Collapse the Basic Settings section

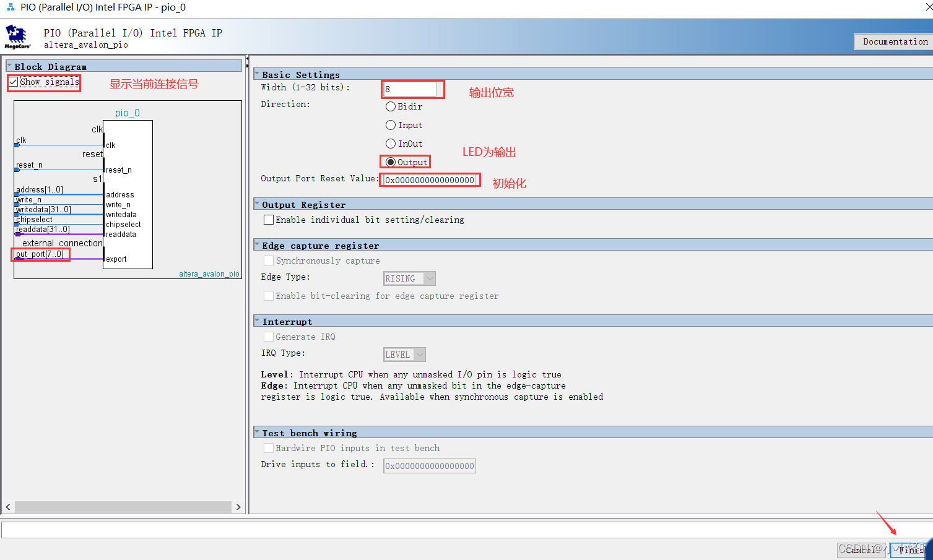257,74
